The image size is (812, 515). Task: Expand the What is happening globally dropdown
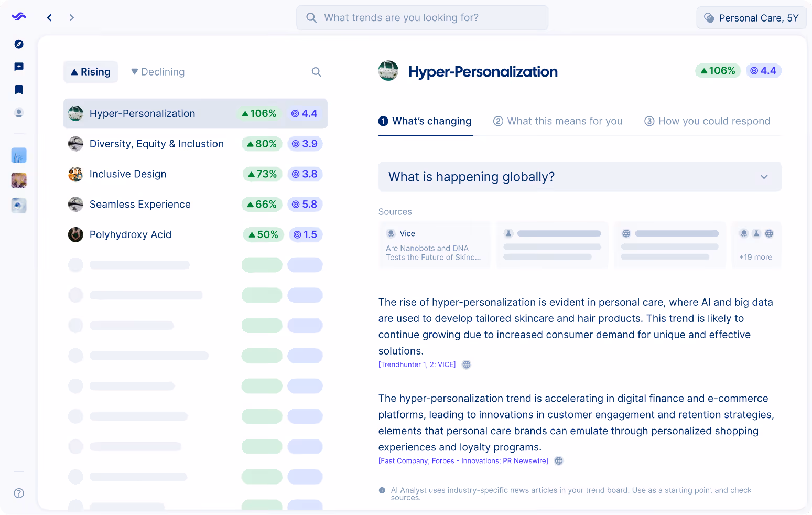click(x=580, y=177)
